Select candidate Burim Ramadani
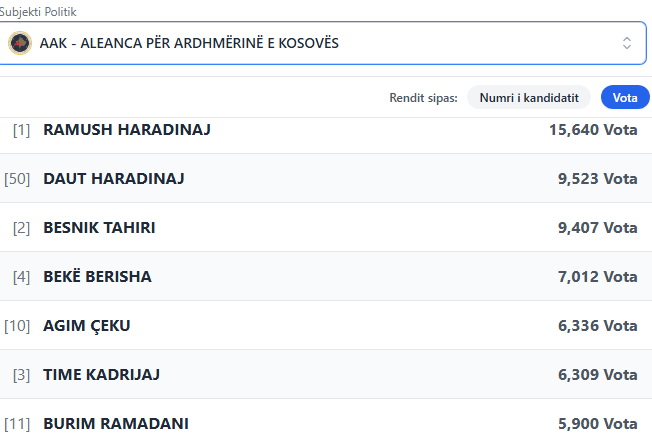 pyautogui.click(x=116, y=423)
